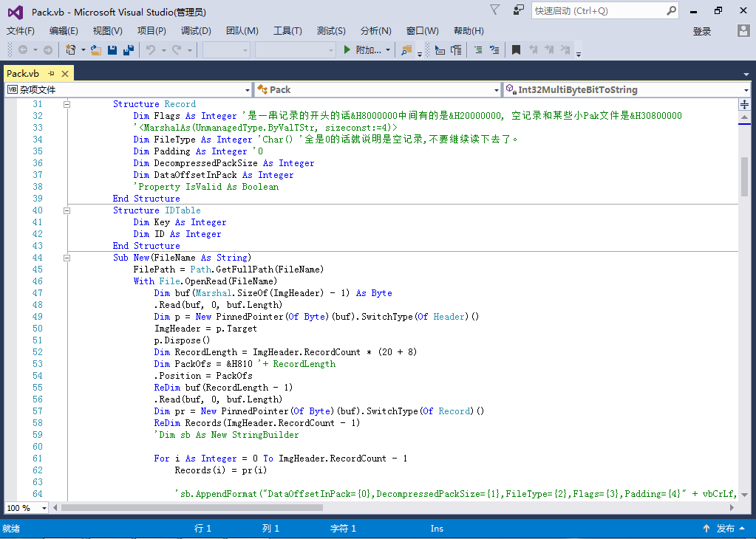This screenshot has width=756, height=539.
Task: Open the 调试(D) menu
Action: 196,30
